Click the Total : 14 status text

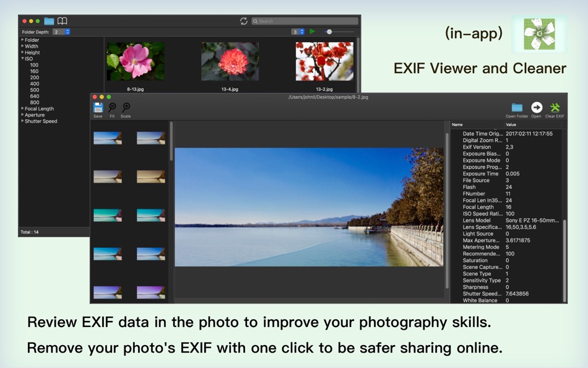click(30, 232)
